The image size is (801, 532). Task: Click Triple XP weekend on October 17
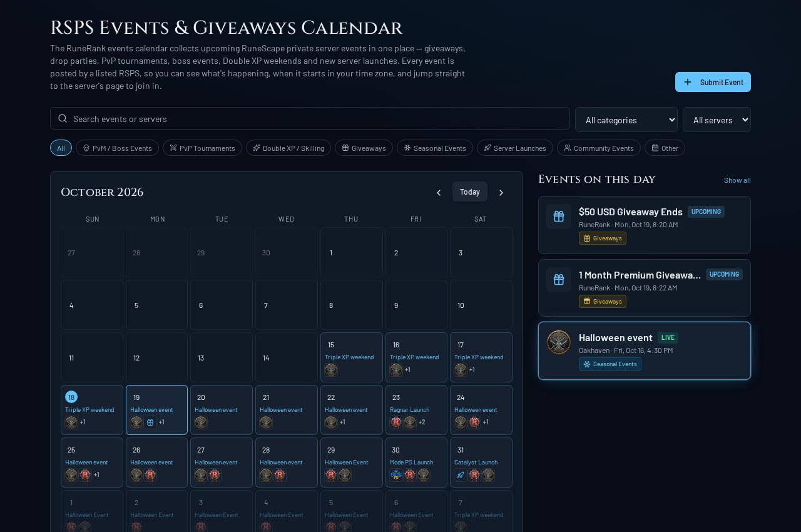pyautogui.click(x=479, y=357)
